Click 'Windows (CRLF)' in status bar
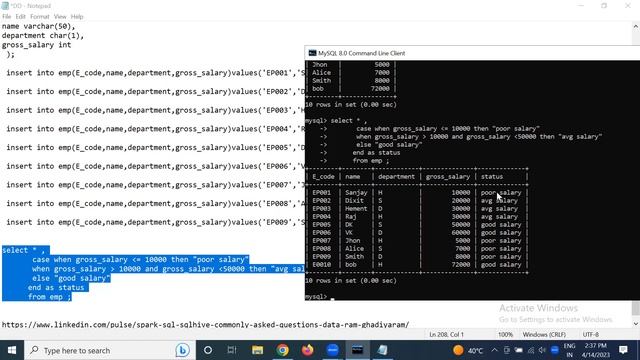This screenshot has height=360, width=640. coord(544,334)
